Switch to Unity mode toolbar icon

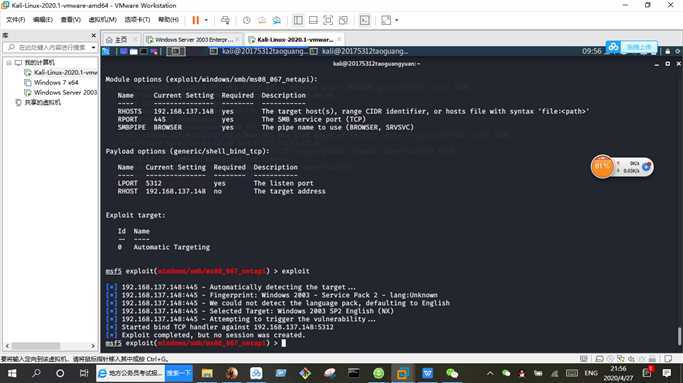point(343,20)
